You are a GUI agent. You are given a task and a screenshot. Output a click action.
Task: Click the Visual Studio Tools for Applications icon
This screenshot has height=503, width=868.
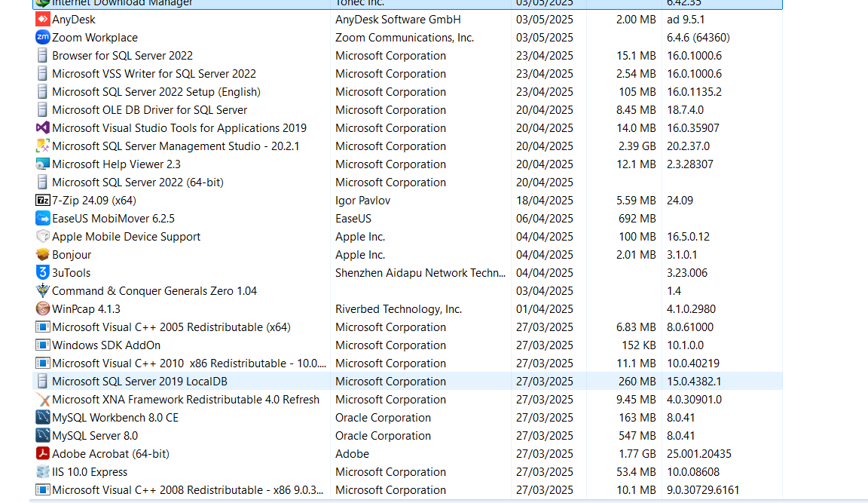pos(43,128)
